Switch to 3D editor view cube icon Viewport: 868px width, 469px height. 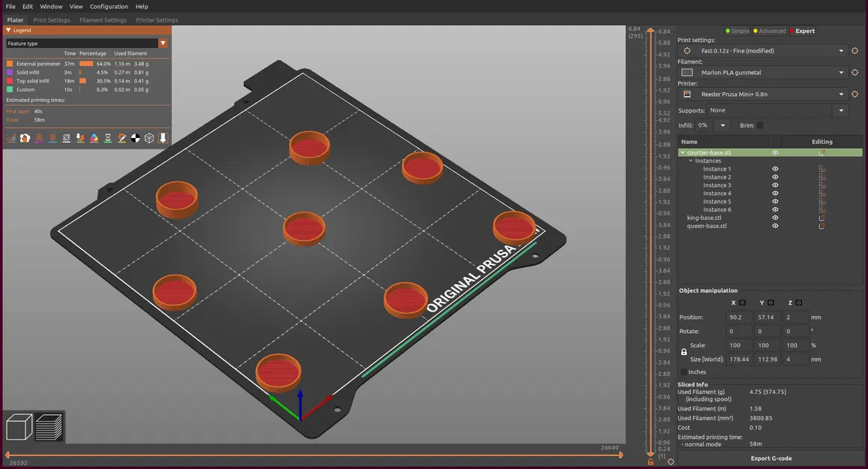(19, 427)
